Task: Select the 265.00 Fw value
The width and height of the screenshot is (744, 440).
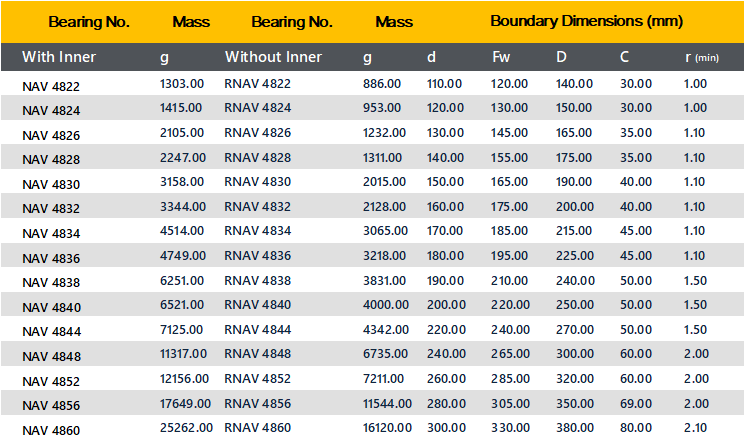Action: [509, 353]
